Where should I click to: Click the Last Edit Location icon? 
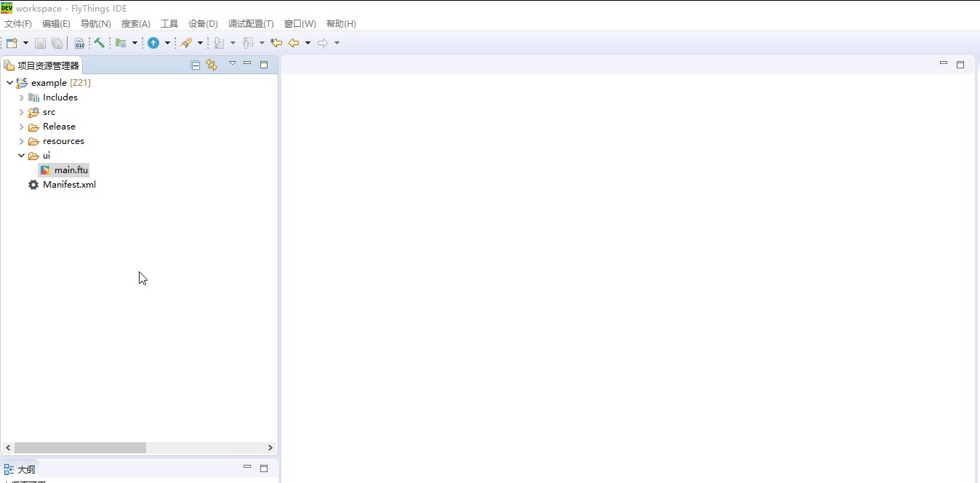point(276,43)
